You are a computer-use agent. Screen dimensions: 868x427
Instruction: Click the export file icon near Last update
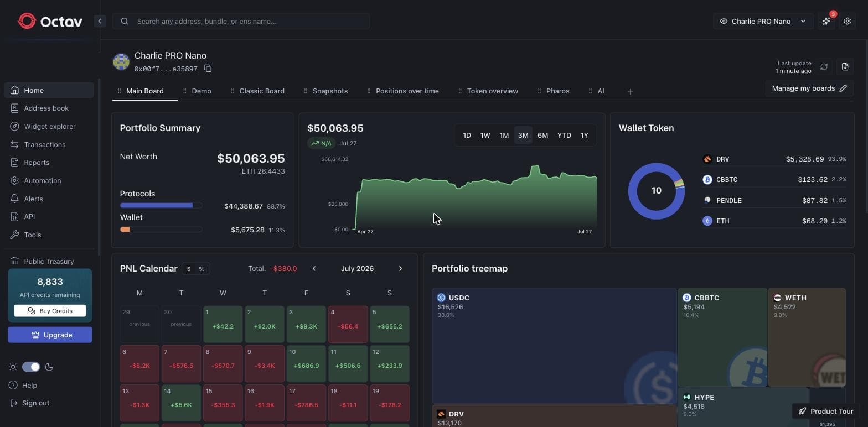coord(845,67)
